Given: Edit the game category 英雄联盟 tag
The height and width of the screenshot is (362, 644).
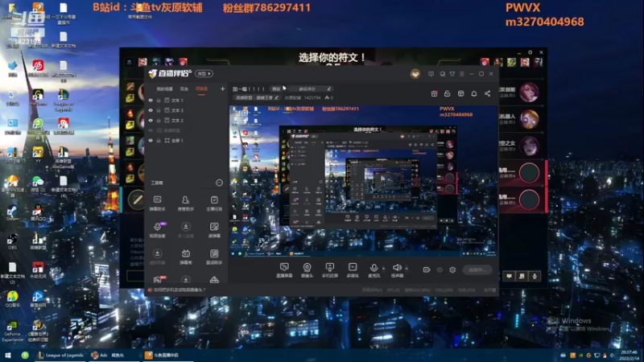Looking at the screenshot, I should (x=257, y=97).
